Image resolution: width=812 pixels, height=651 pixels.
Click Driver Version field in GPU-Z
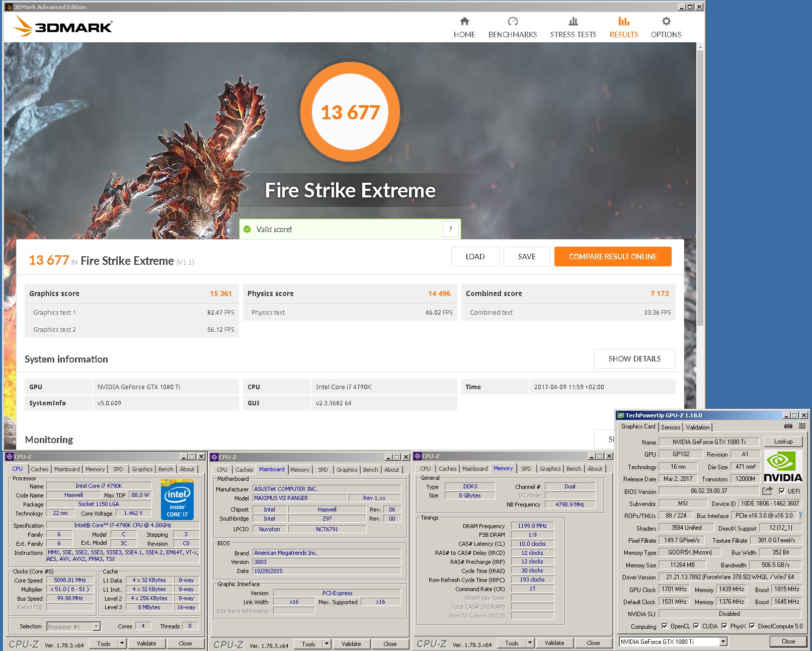730,577
